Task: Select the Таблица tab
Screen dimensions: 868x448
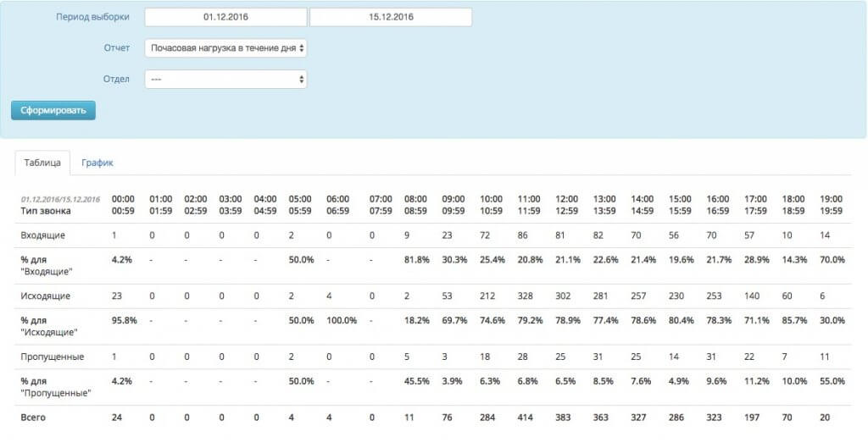Action: click(42, 163)
